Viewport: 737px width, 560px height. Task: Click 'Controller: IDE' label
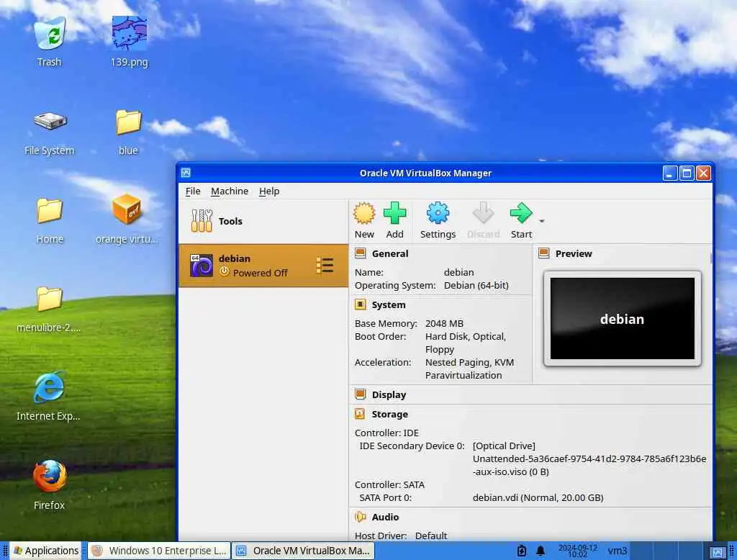(386, 433)
